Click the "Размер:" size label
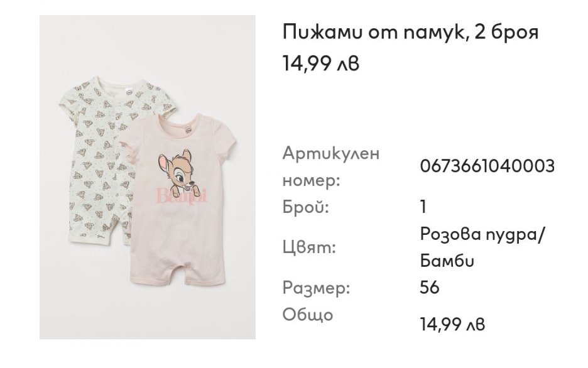Screen dimensions: 588x368 click(x=316, y=289)
